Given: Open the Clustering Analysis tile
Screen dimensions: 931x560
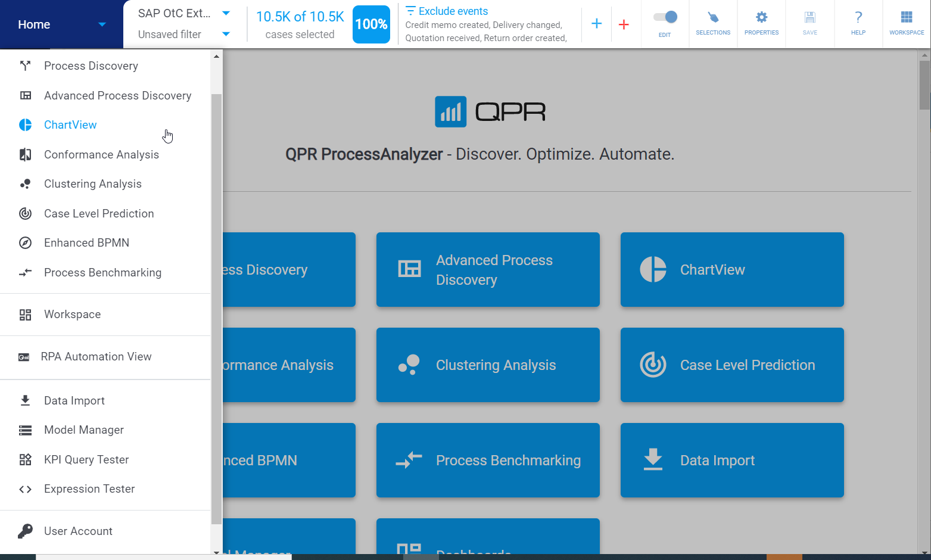Looking at the screenshot, I should [x=488, y=365].
